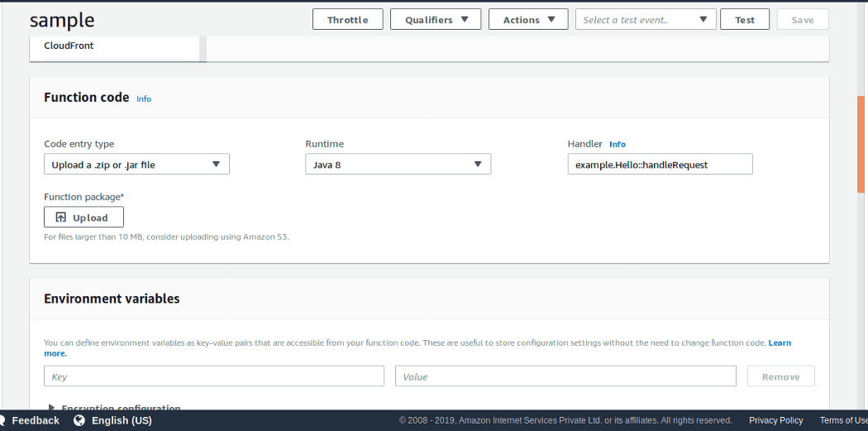Click the Upload icon for function package

pyautogui.click(x=61, y=218)
